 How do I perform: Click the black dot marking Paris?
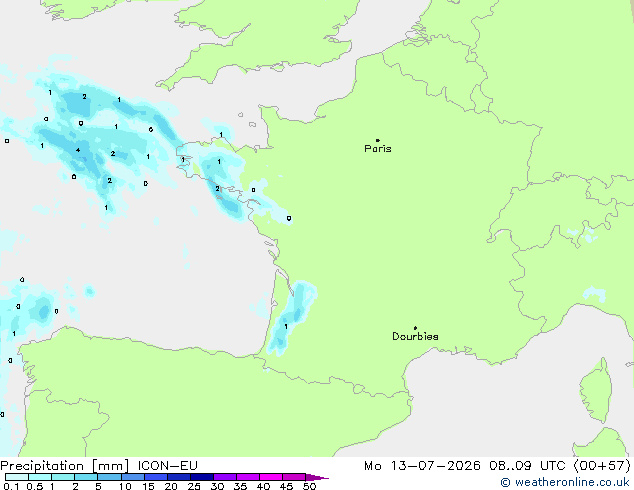coord(378,140)
